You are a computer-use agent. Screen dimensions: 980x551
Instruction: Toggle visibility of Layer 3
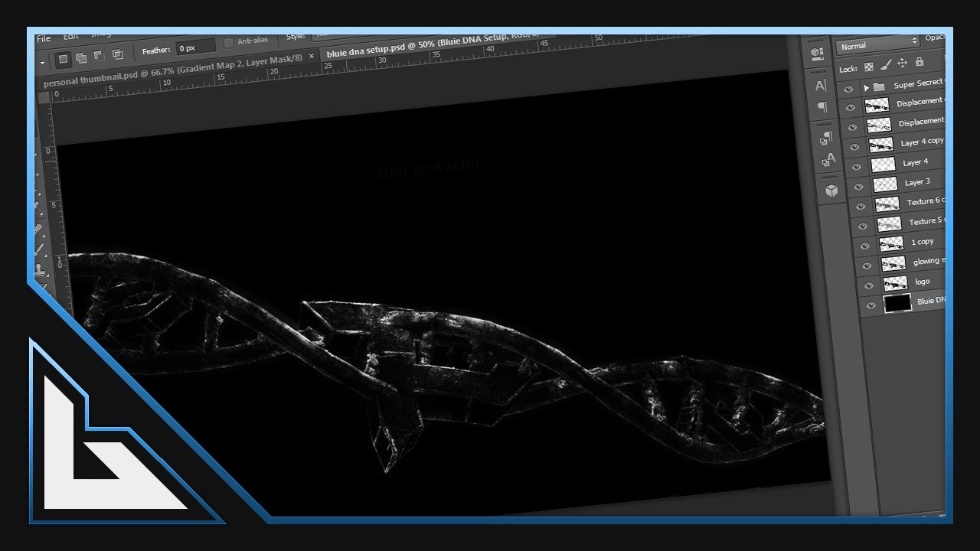point(859,186)
